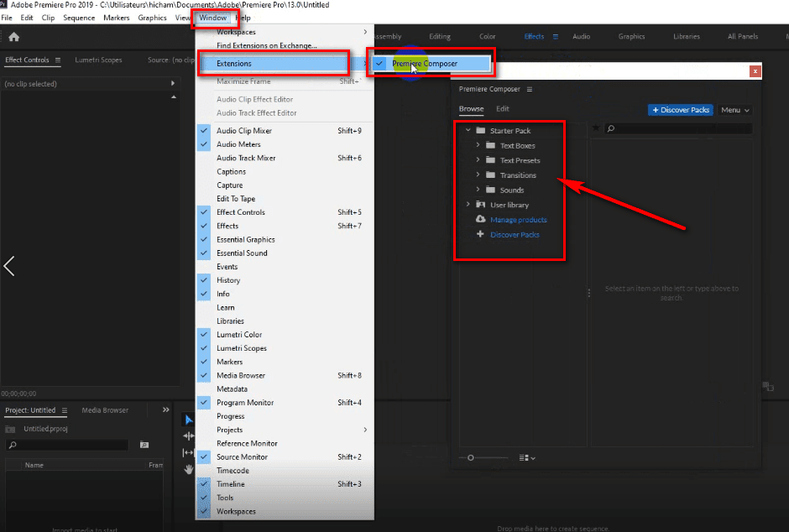Adjust the thumbnail size slider in Premiere Composer

coord(471,457)
